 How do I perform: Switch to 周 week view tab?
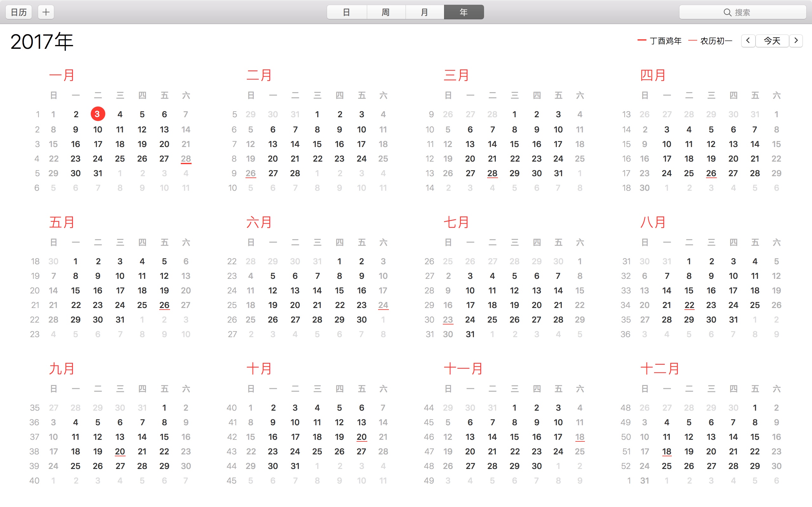click(x=386, y=12)
